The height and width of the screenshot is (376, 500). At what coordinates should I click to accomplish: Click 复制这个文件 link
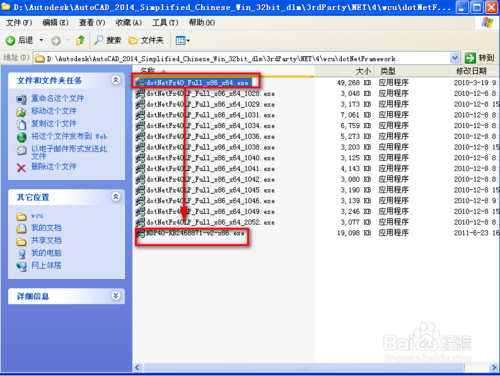coord(54,124)
